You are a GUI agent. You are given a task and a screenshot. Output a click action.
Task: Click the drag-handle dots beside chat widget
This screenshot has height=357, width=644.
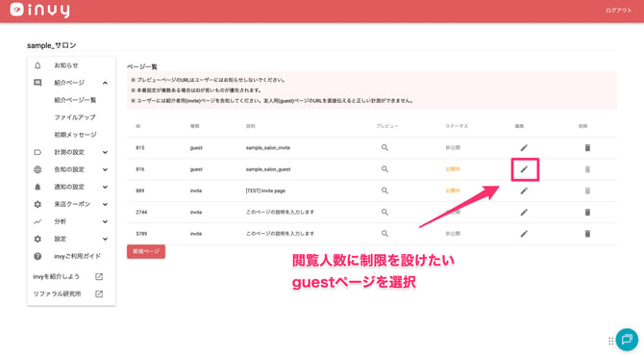pos(610,341)
